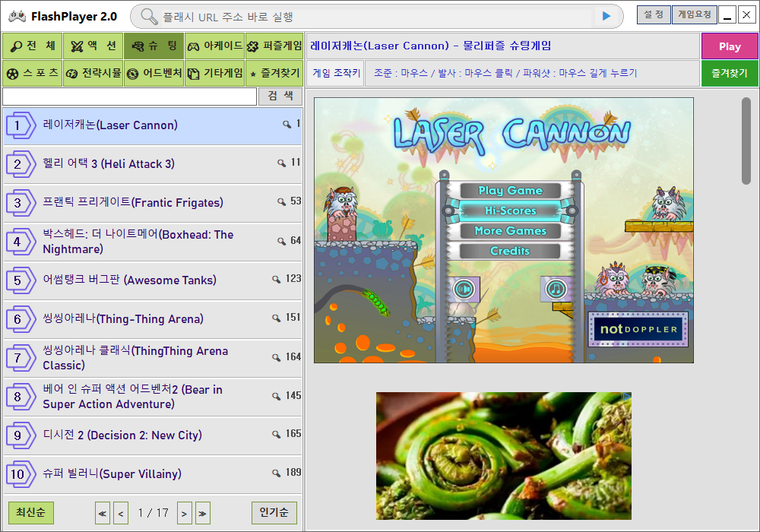Go to previous page with < button
Image resolution: width=760 pixels, height=532 pixels.
121,514
